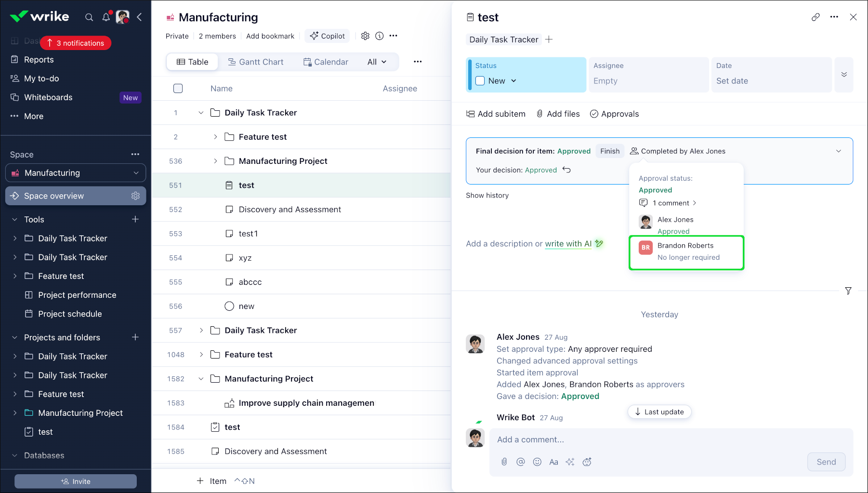Screen dimensions: 868x493
Task: Add test item to another location
Action: (549, 40)
